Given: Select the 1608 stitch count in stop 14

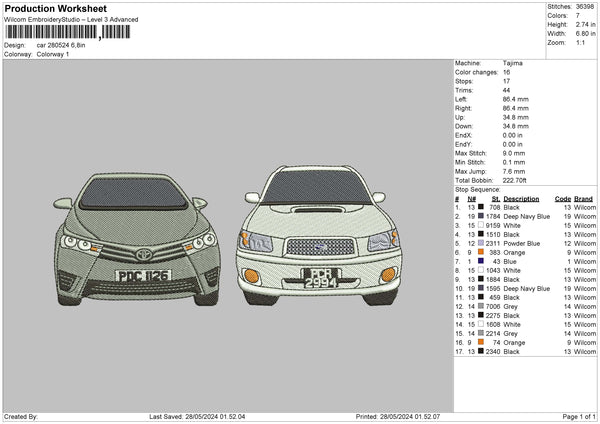Looking at the screenshot, I should click(x=493, y=325).
